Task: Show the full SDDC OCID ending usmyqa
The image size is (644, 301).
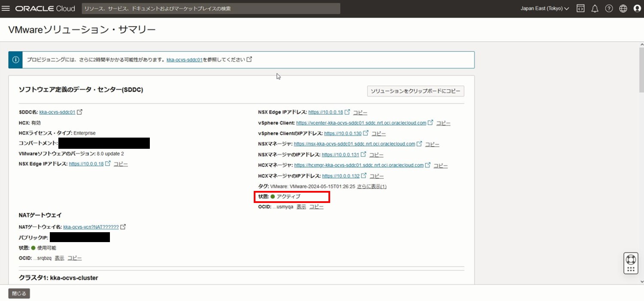Action: tap(301, 207)
